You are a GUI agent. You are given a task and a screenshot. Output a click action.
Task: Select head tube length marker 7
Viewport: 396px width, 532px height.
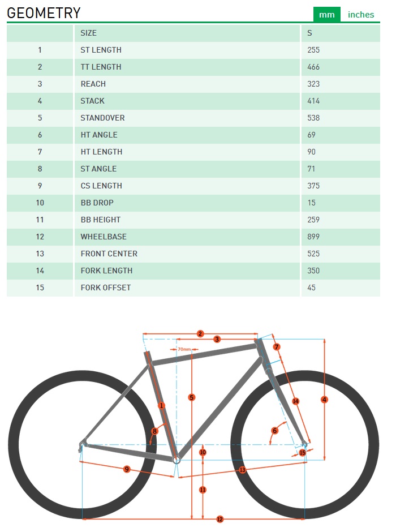(277, 347)
